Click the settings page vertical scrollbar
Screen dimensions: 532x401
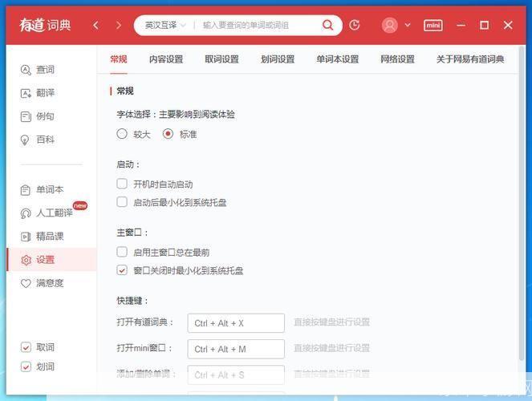(x=522, y=204)
